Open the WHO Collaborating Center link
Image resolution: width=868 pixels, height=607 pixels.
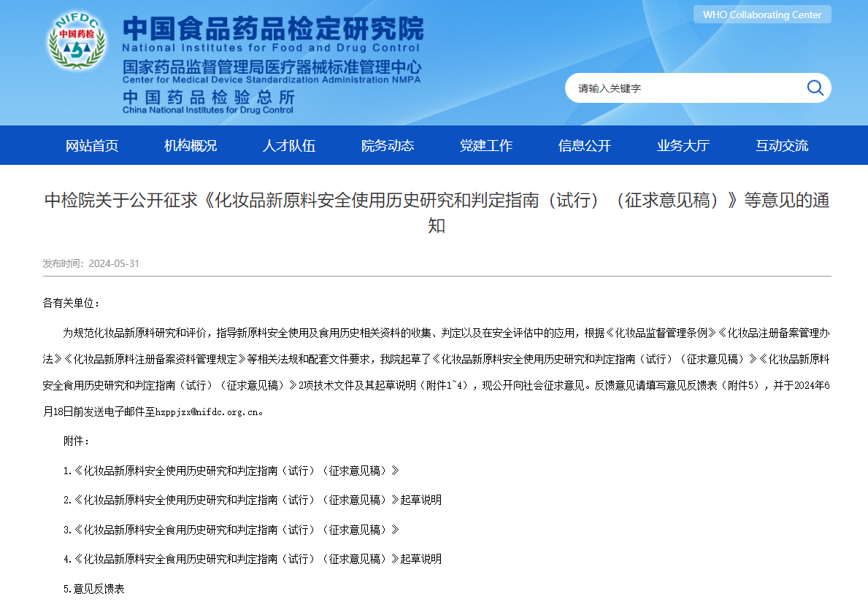(761, 15)
